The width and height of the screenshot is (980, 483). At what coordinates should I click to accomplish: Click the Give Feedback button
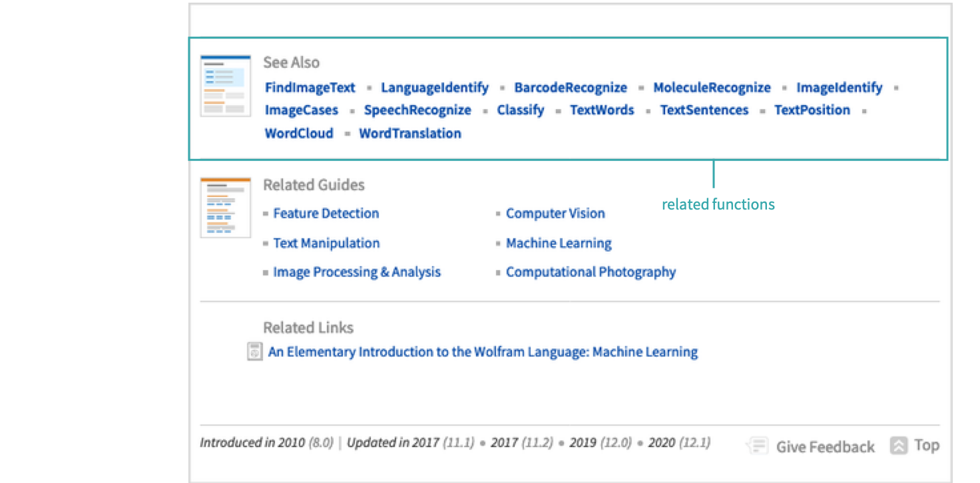pos(825,446)
